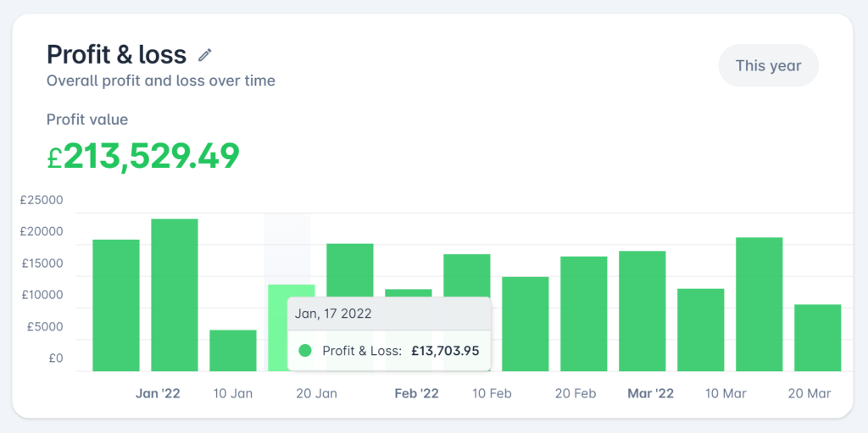Click the 'Profit & Loss:' tooltip label
The height and width of the screenshot is (433, 868).
[x=362, y=351]
